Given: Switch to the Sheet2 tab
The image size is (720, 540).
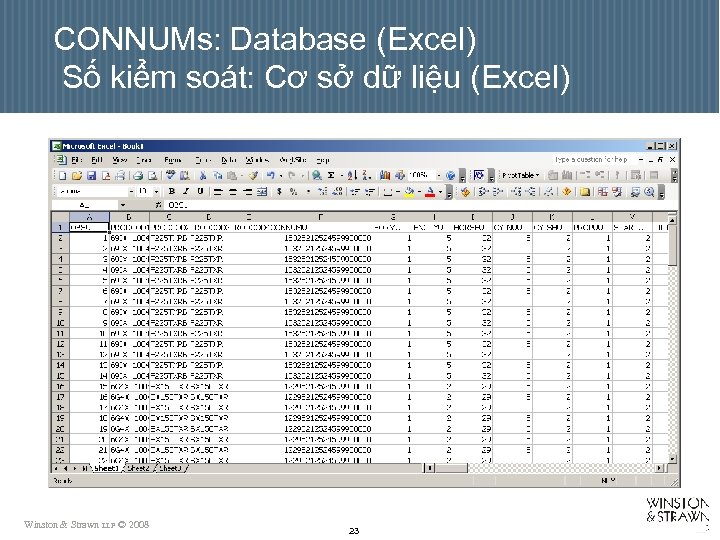Looking at the screenshot, I should tap(139, 468).
